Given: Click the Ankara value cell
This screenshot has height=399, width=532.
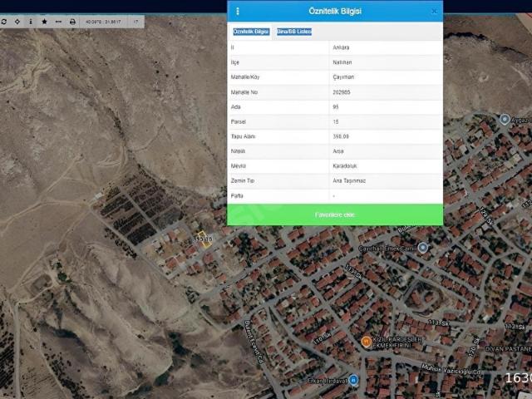Looking at the screenshot, I should [x=341, y=47].
